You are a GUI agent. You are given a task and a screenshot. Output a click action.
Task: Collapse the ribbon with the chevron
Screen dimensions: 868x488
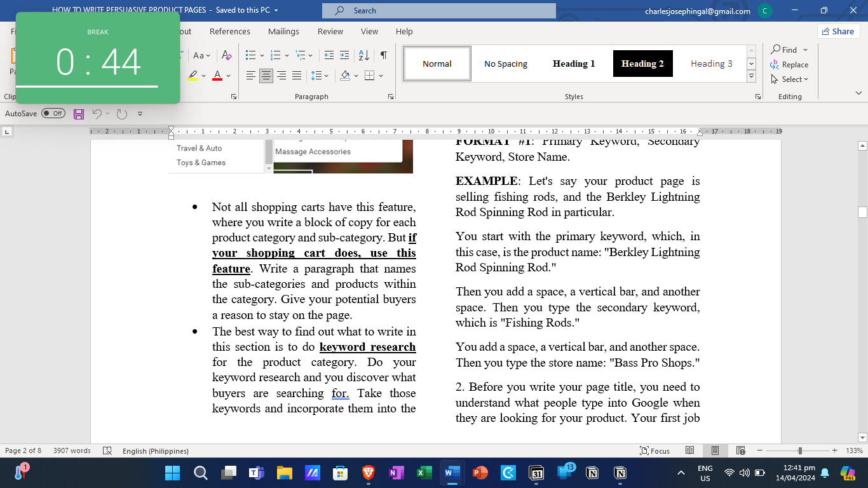(858, 93)
